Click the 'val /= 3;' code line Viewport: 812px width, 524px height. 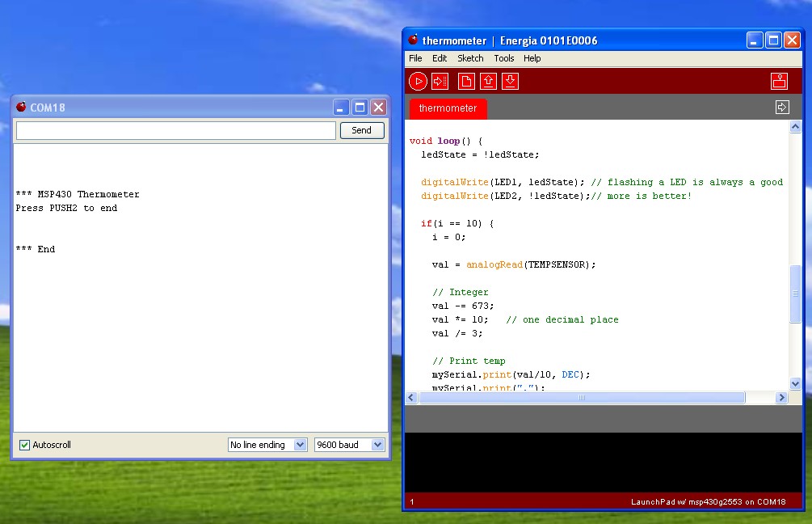[x=457, y=333]
